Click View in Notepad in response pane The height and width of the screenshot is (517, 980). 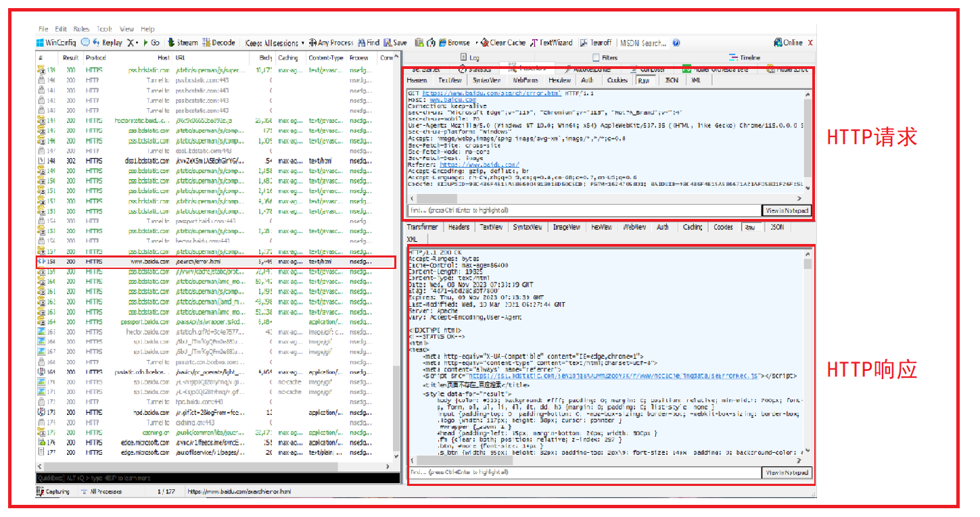point(787,472)
